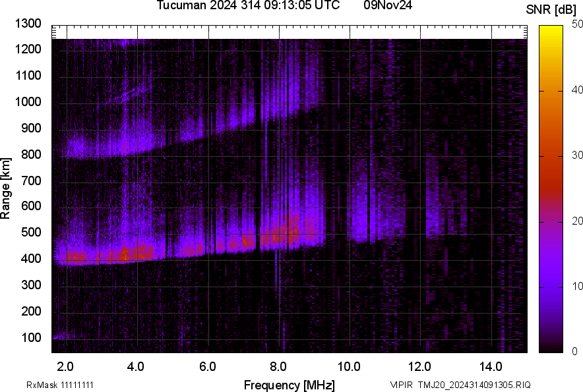Select the 50 value on the colorbar scale
Screen dimensions: 583x392
(x=577, y=24)
